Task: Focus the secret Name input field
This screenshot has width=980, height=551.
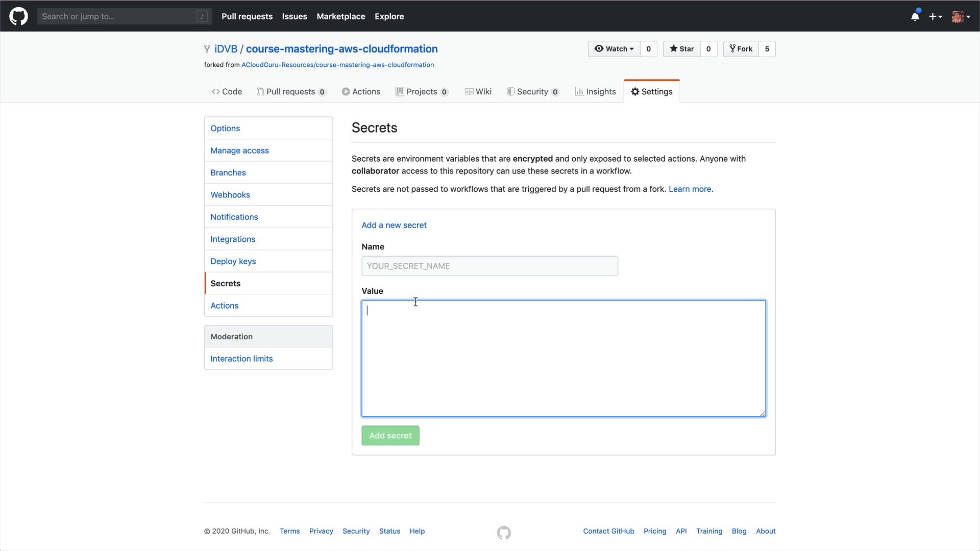Action: point(489,266)
